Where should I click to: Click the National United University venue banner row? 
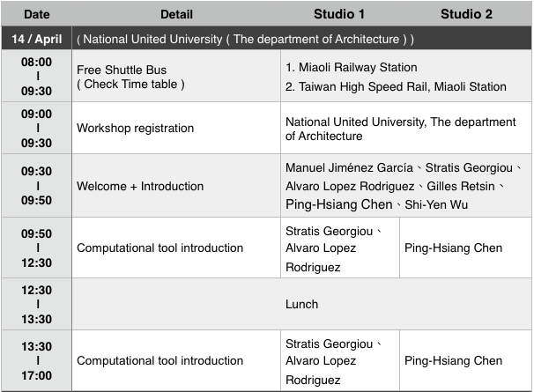301,39
